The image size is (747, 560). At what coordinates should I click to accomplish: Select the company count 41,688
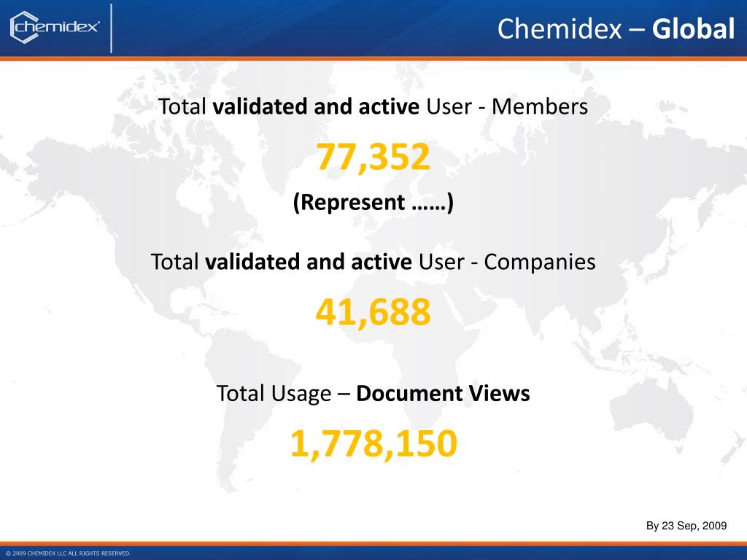pos(373,312)
